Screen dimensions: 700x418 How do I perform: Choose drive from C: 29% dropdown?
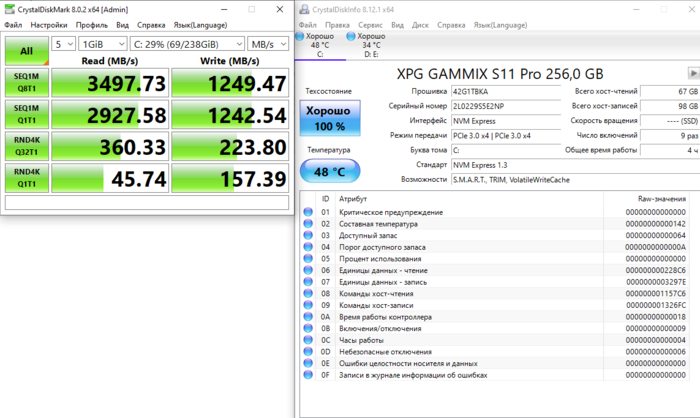[x=187, y=44]
